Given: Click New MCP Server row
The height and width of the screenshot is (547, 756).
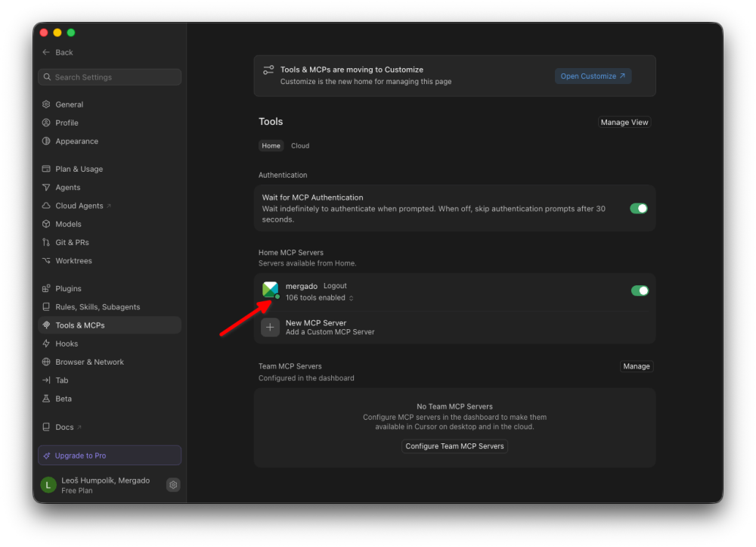Looking at the screenshot, I should click(x=454, y=327).
